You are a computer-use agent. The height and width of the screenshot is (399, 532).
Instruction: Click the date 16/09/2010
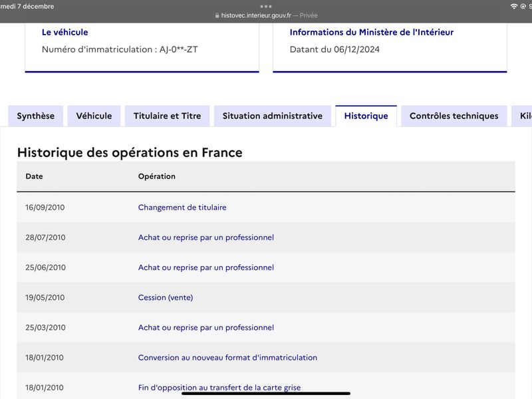click(45, 207)
